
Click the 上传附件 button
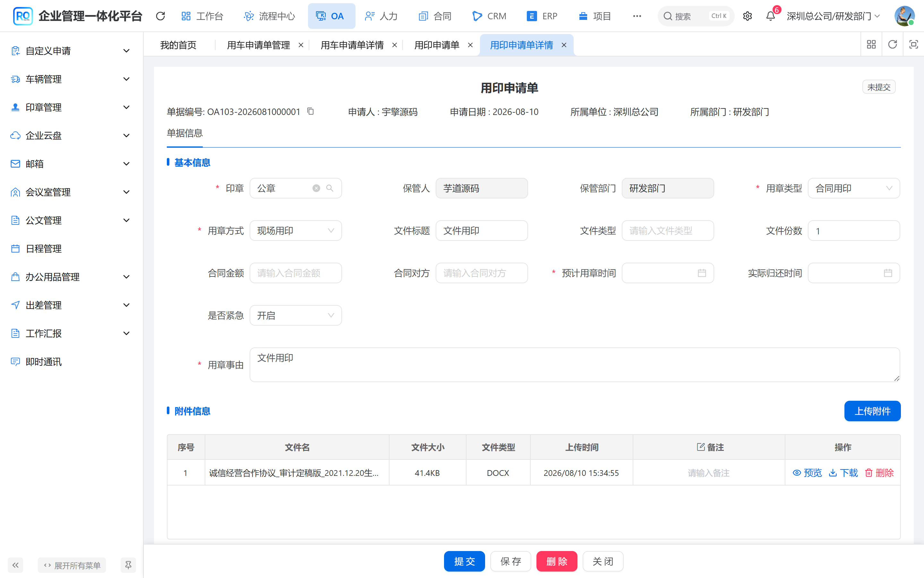(872, 411)
